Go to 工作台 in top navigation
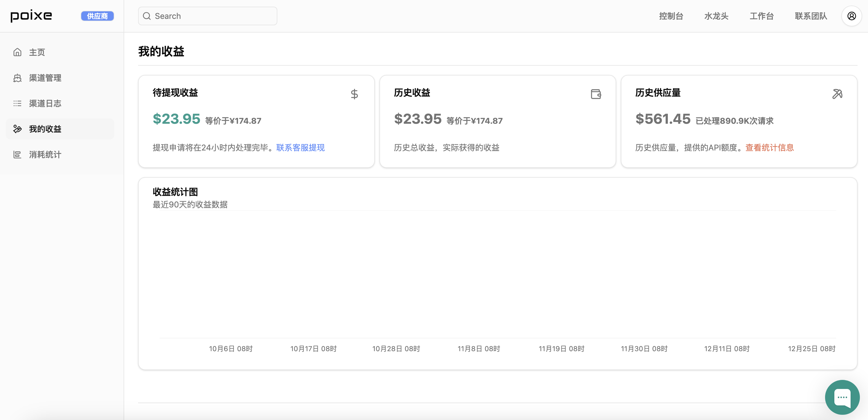 (761, 16)
